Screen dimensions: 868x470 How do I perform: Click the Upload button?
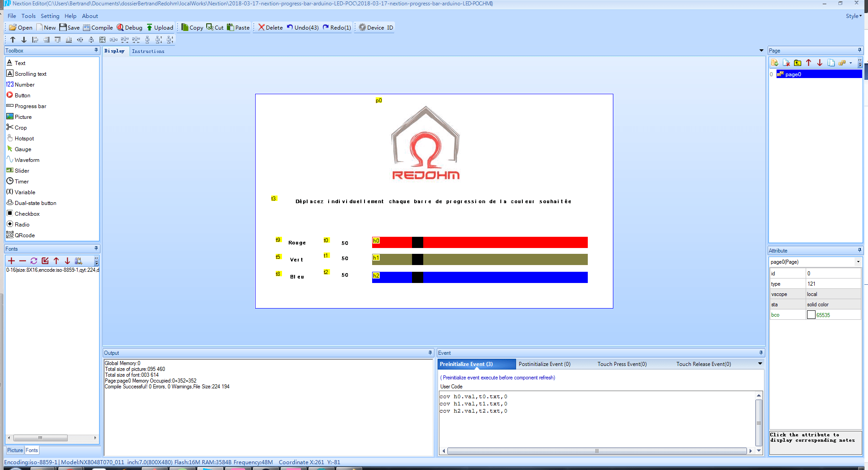click(160, 27)
